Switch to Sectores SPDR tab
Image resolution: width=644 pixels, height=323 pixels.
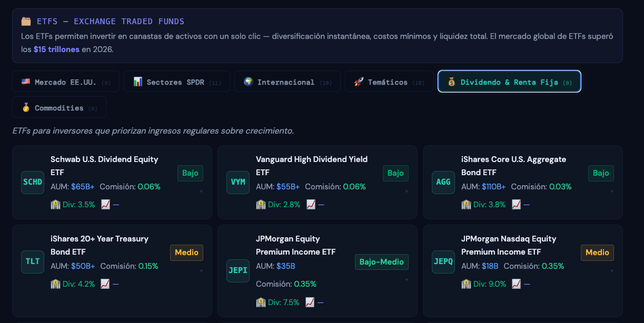[x=177, y=82]
